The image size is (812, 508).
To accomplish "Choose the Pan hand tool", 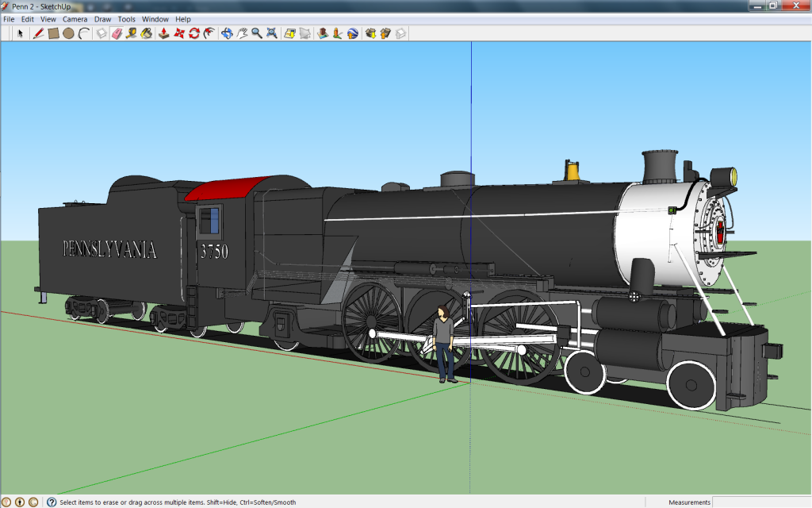I will tap(242, 33).
